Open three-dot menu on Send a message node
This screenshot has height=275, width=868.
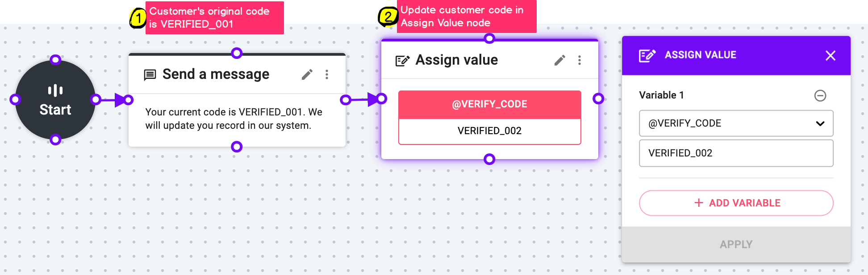pos(327,74)
